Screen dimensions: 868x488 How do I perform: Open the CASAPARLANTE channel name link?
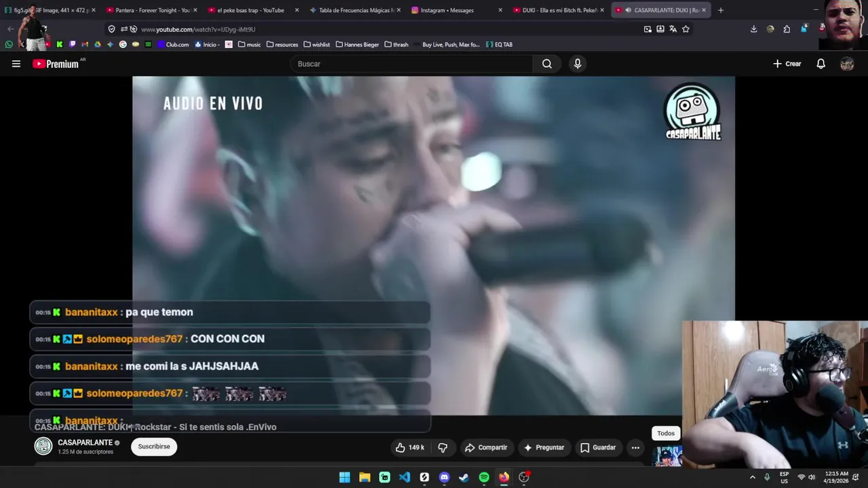point(85,443)
